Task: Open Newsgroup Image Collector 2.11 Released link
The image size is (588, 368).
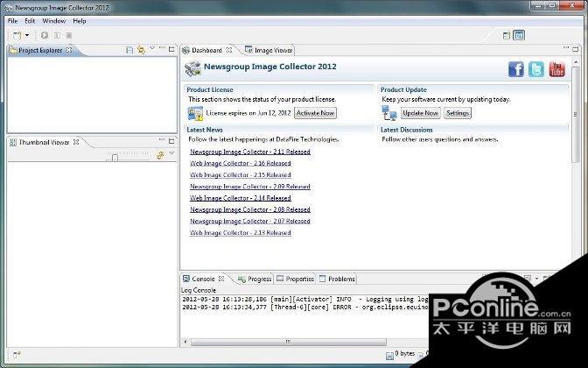Action: (x=250, y=152)
